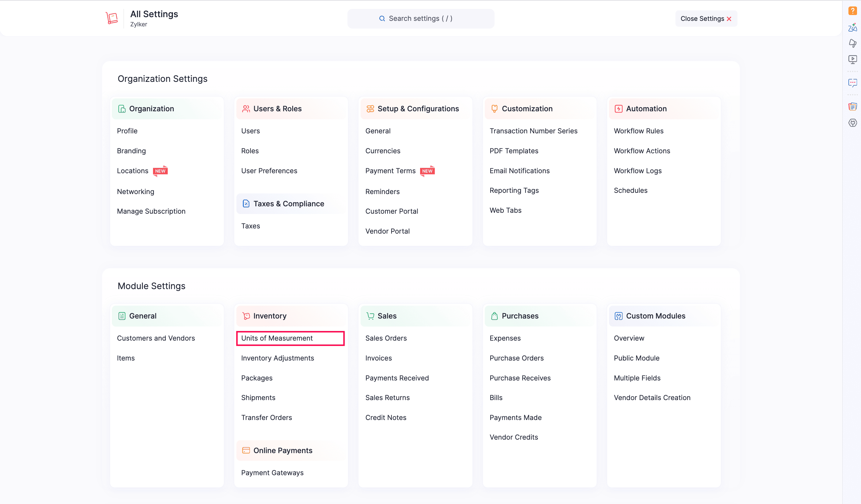Click the Sales cart icon header
Viewport: 861px width, 504px height.
pyautogui.click(x=370, y=316)
